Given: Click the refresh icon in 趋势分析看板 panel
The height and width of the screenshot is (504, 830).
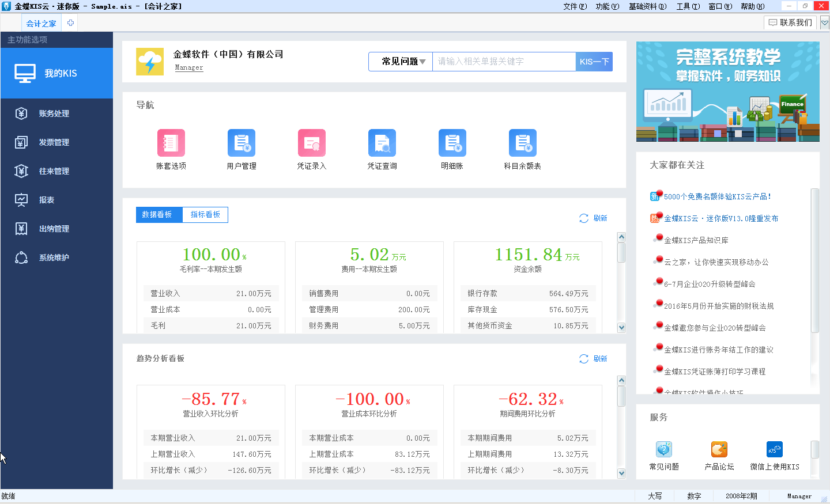Looking at the screenshot, I should click(x=584, y=359).
